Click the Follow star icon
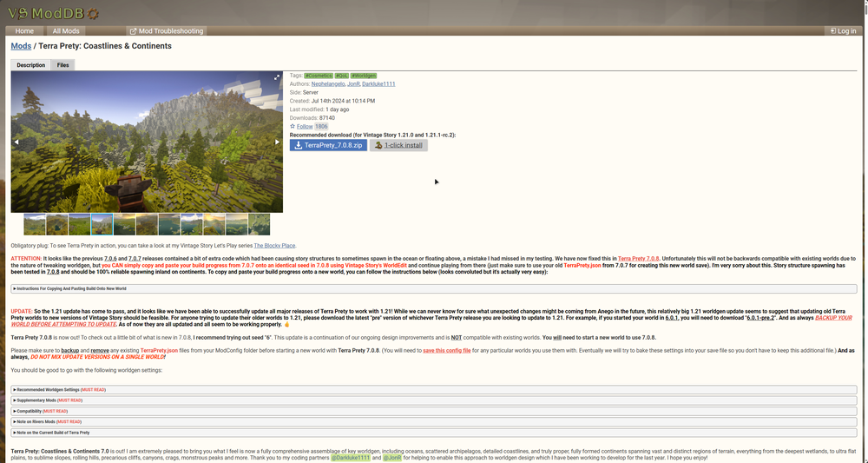This screenshot has height=463, width=868. click(x=293, y=126)
